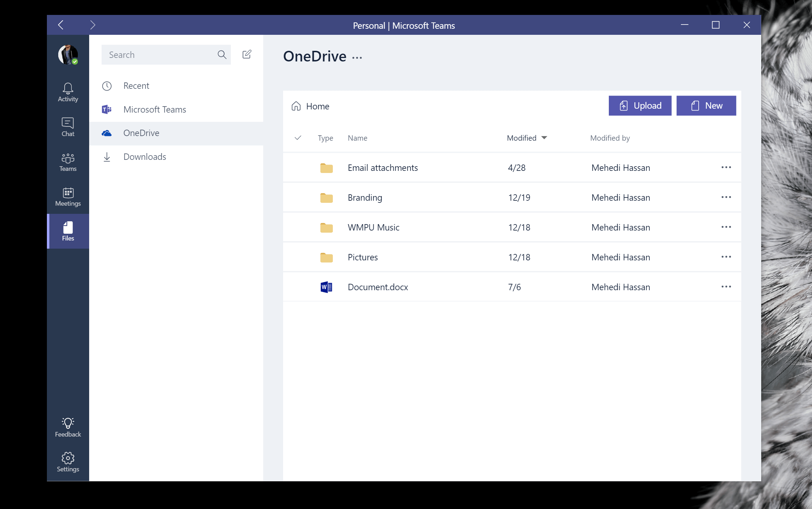
Task: Open Settings from sidebar
Action: pos(68,462)
